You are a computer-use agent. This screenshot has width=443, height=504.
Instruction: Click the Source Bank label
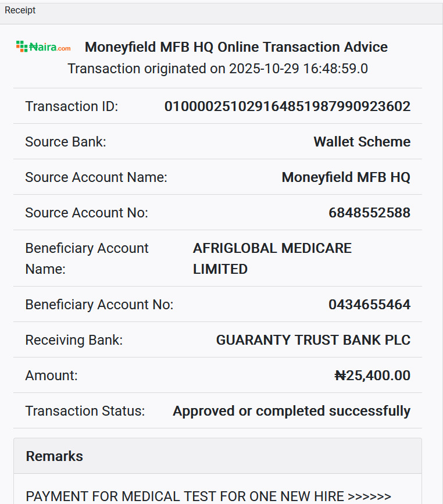click(66, 142)
